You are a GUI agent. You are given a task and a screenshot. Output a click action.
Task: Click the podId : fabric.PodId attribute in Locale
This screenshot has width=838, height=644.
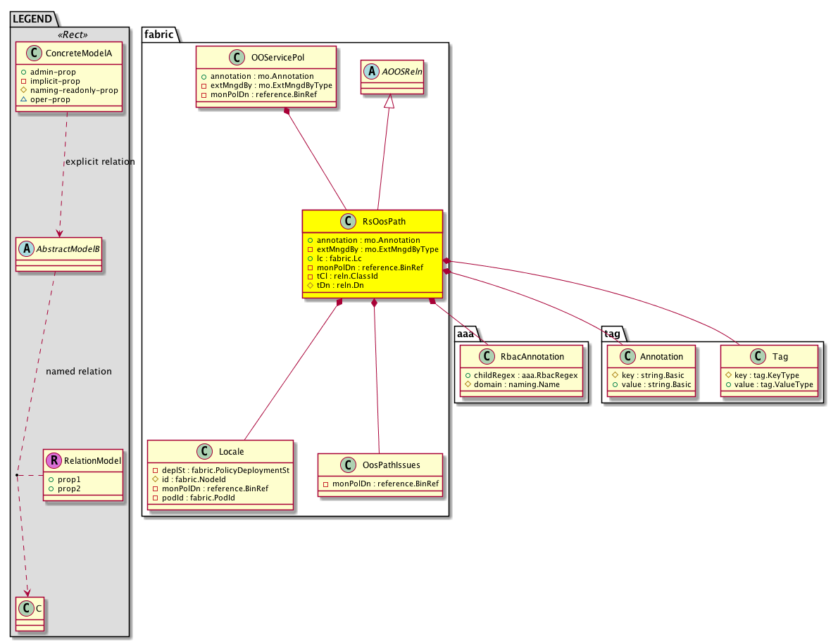(195, 498)
